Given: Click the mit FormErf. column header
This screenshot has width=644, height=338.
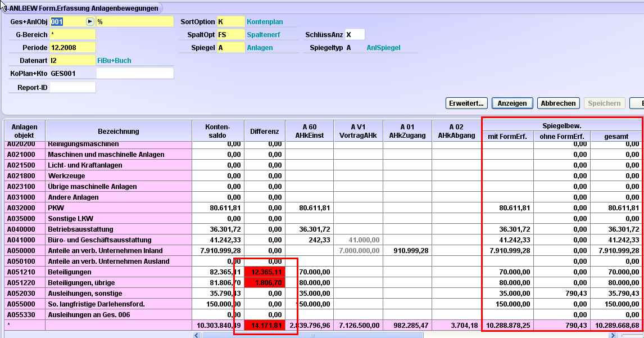Looking at the screenshot, I should 507,137.
